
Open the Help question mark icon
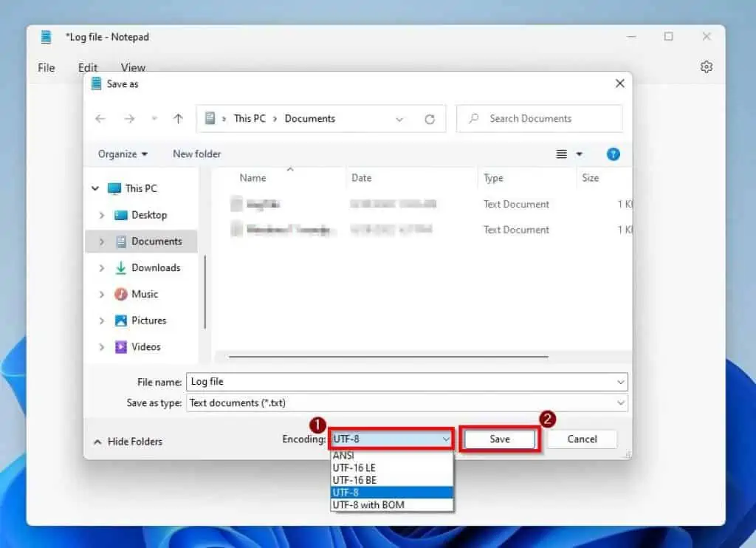(614, 154)
